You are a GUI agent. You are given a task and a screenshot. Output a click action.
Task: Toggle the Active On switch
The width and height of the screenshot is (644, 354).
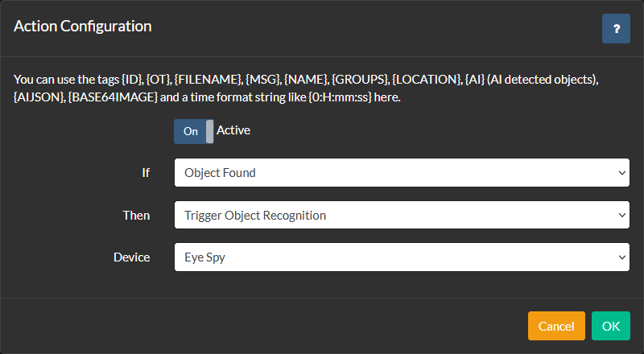click(193, 131)
